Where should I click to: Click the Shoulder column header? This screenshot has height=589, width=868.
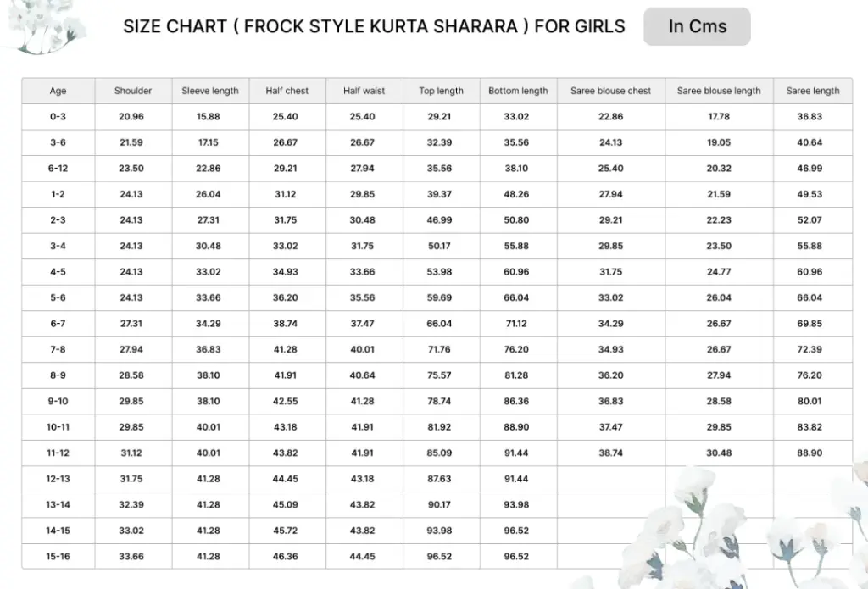tap(133, 91)
